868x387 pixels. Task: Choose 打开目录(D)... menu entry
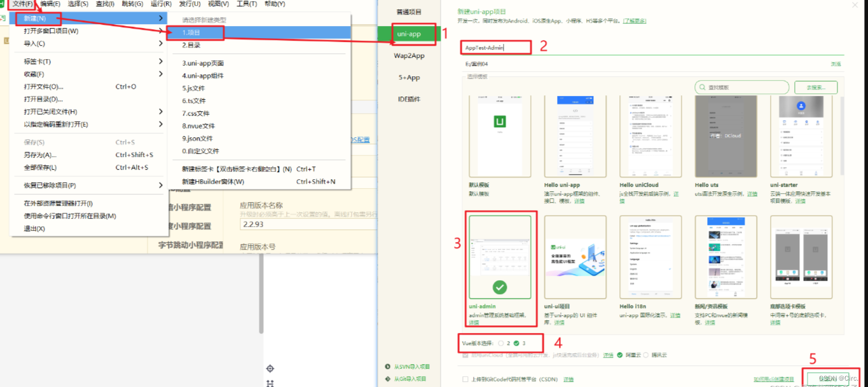pos(90,99)
